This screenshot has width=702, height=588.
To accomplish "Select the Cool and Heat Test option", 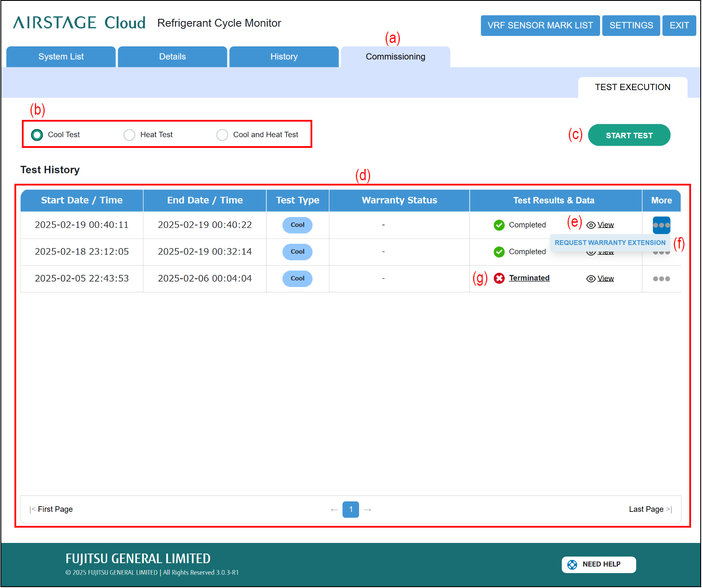I will coord(222,135).
